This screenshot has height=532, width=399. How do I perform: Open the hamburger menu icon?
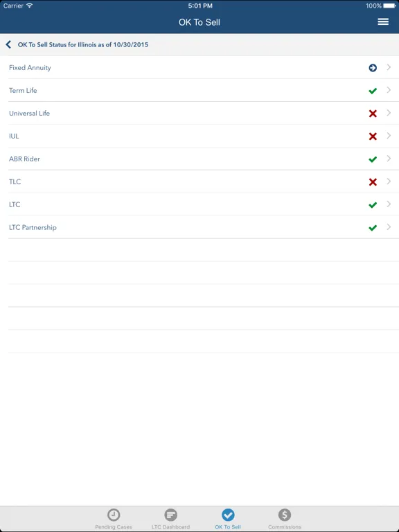(x=383, y=21)
